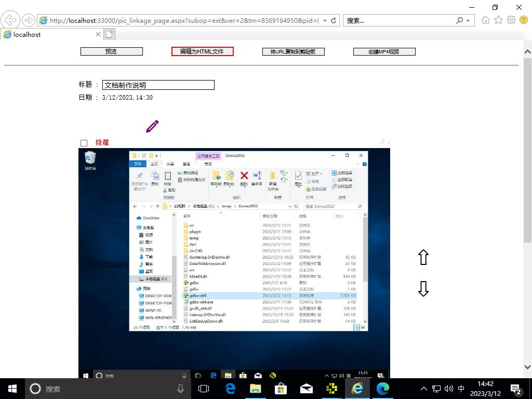
Task: Click the 将URL复制到剪贴板 button
Action: click(x=293, y=51)
